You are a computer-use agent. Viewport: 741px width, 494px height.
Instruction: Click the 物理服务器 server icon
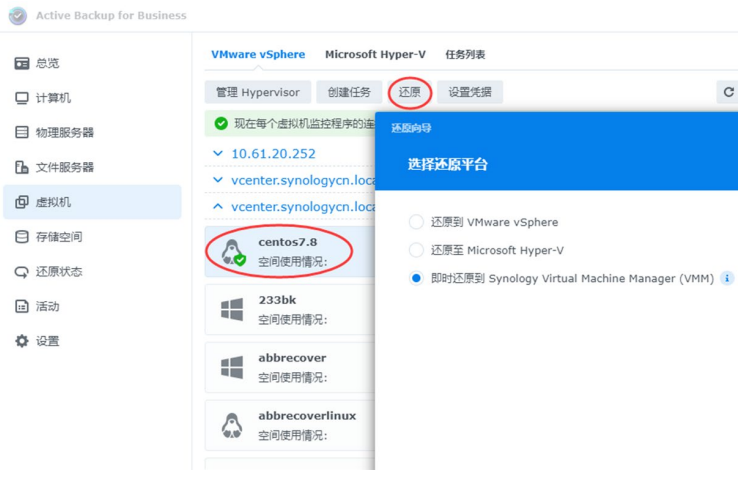22,132
